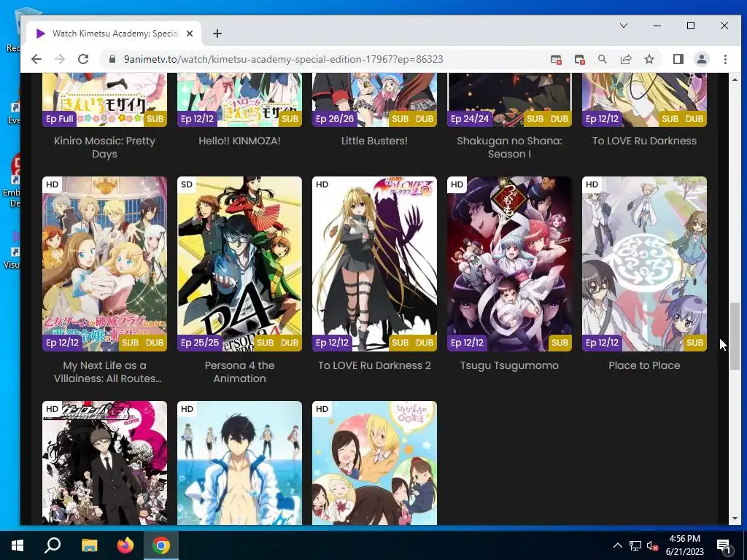Click the forward navigation arrow
This screenshot has width=747, height=560.
[60, 59]
